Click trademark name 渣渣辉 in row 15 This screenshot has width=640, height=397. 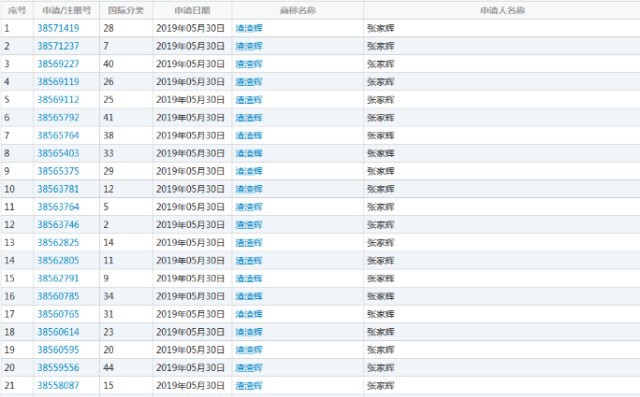(249, 278)
